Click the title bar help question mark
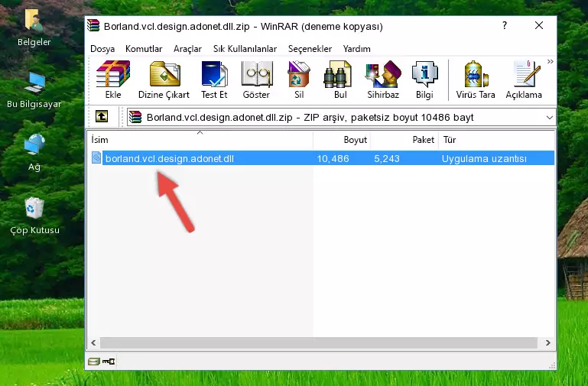Screen dimensions: 588x386 coord(505,25)
